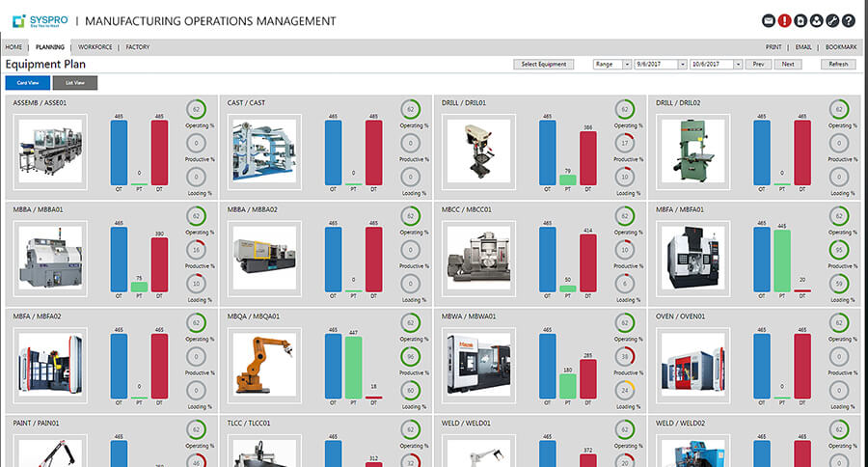Click Productive % gauge 17 on DRILL / DRIL01
The height and width of the screenshot is (467, 868).
click(x=625, y=143)
